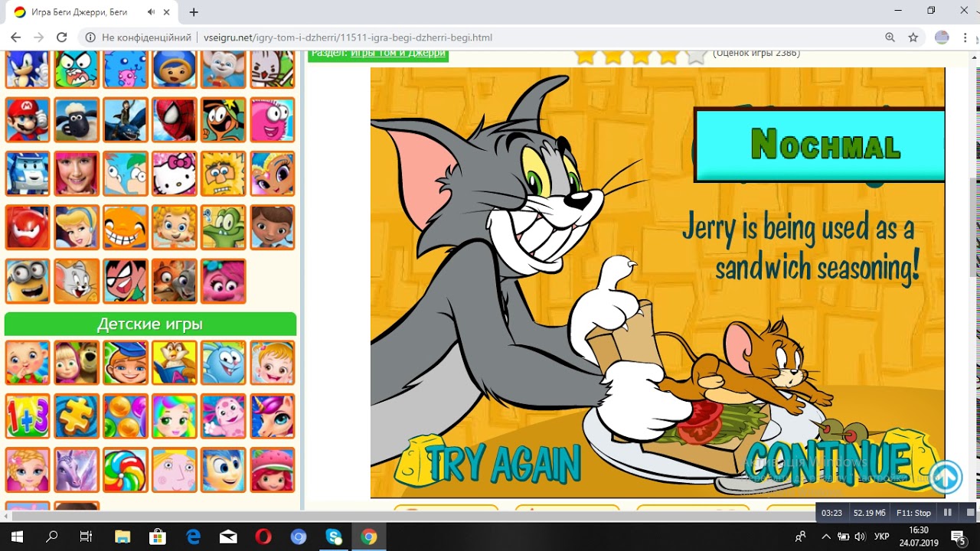Open the Robocar Poli game icon
Image resolution: width=980 pixels, height=551 pixels.
(x=28, y=174)
